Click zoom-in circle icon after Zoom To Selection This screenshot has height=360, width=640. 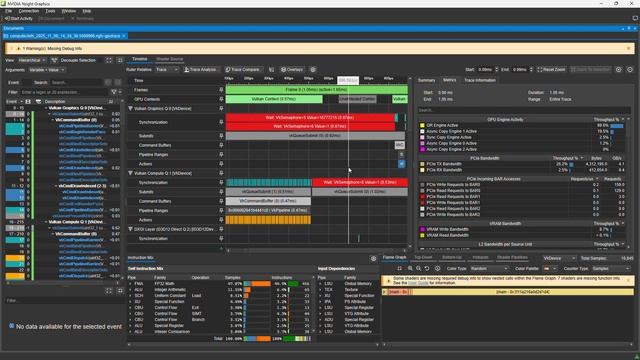pos(619,69)
